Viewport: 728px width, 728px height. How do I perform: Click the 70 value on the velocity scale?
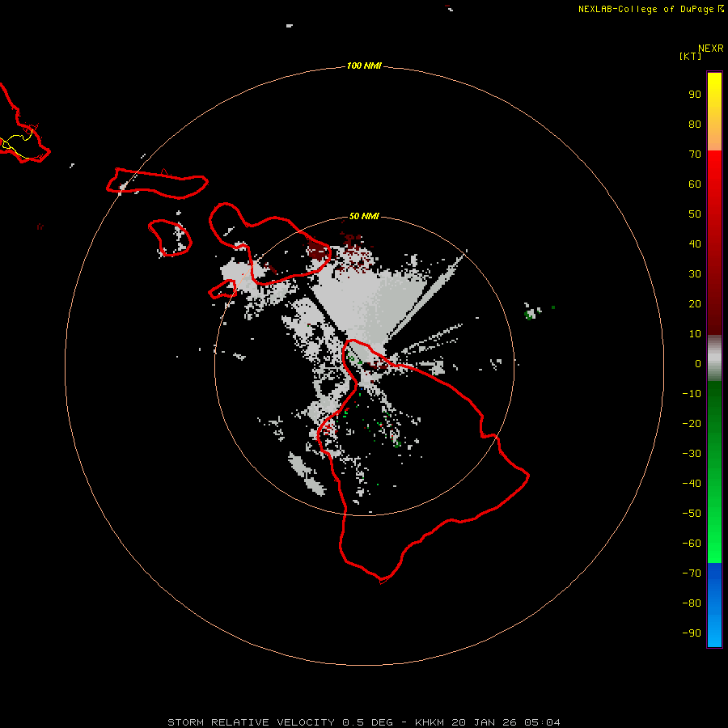click(695, 154)
